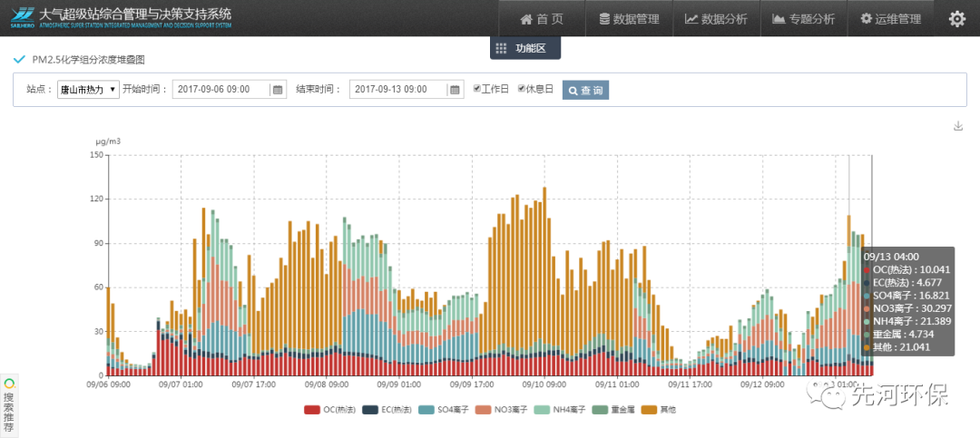Viewport: 980px width, 438px height.
Task: Expand the 站点 station dropdown
Action: (87, 90)
